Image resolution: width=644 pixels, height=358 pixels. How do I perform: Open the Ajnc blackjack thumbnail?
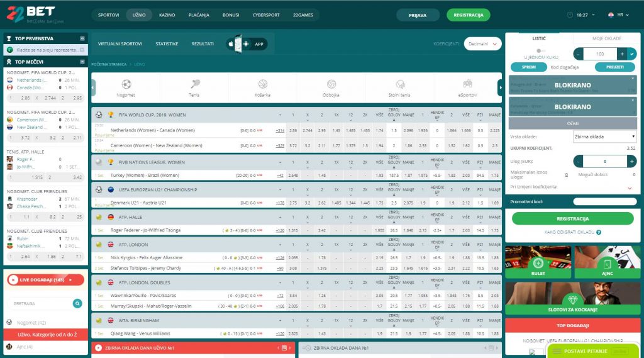click(608, 262)
